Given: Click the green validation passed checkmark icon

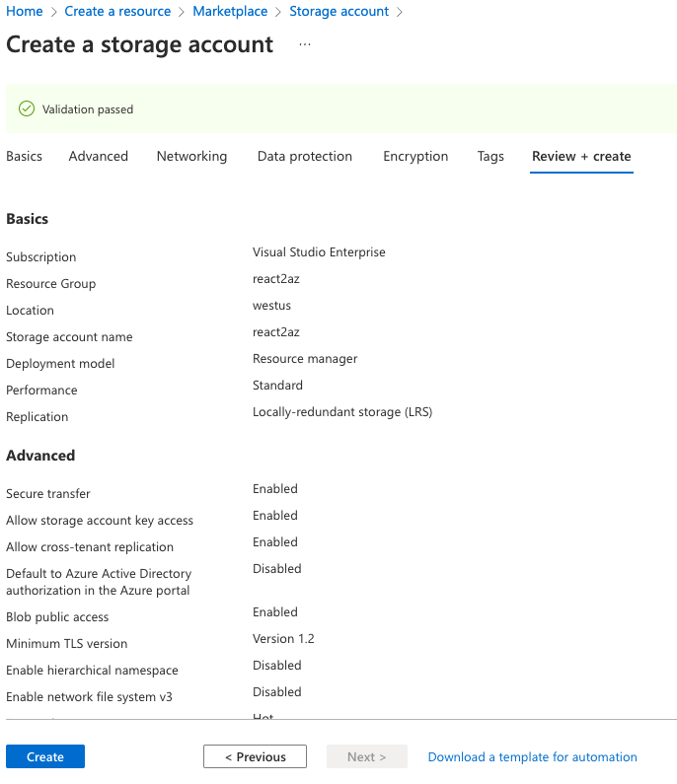Looking at the screenshot, I should coord(27,108).
